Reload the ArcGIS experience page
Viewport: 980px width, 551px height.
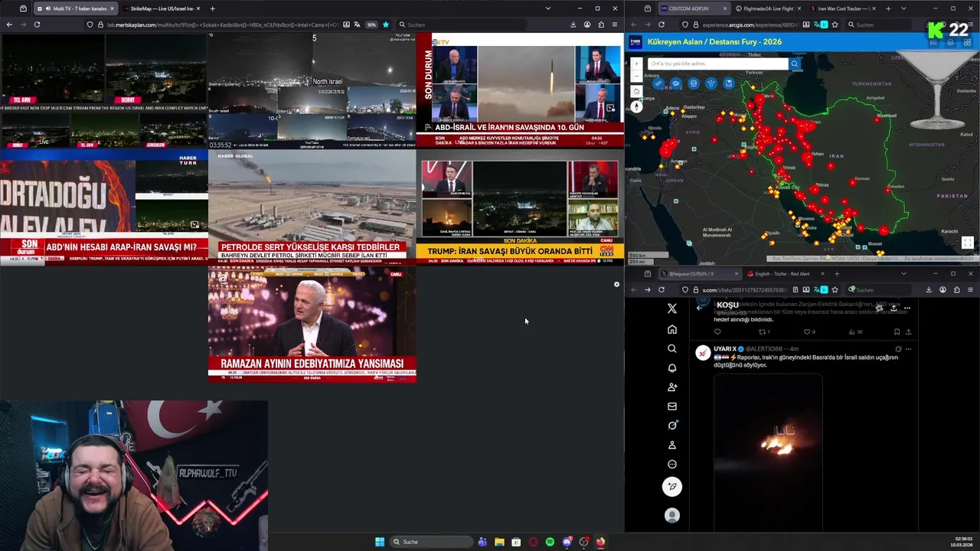coord(661,24)
